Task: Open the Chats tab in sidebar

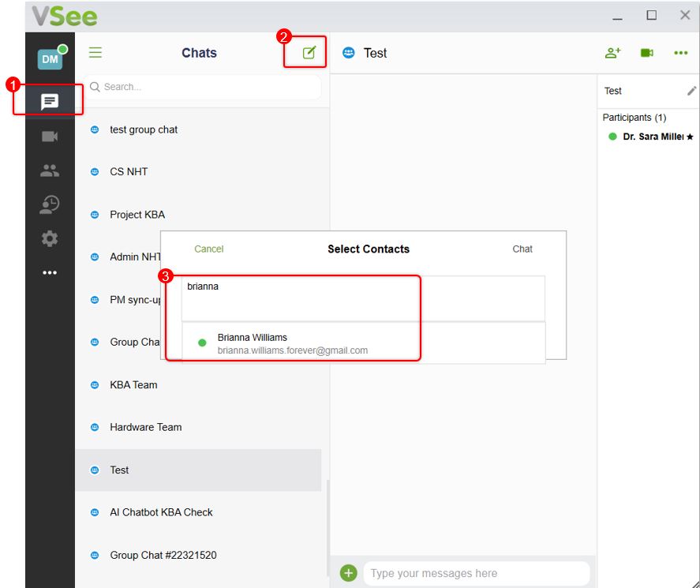Action: point(50,102)
